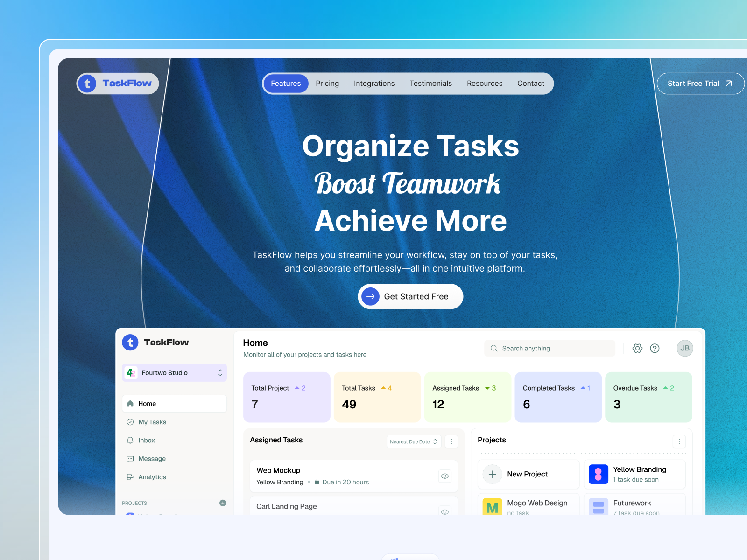Click the JB user avatar
The height and width of the screenshot is (560, 747).
coord(684,348)
